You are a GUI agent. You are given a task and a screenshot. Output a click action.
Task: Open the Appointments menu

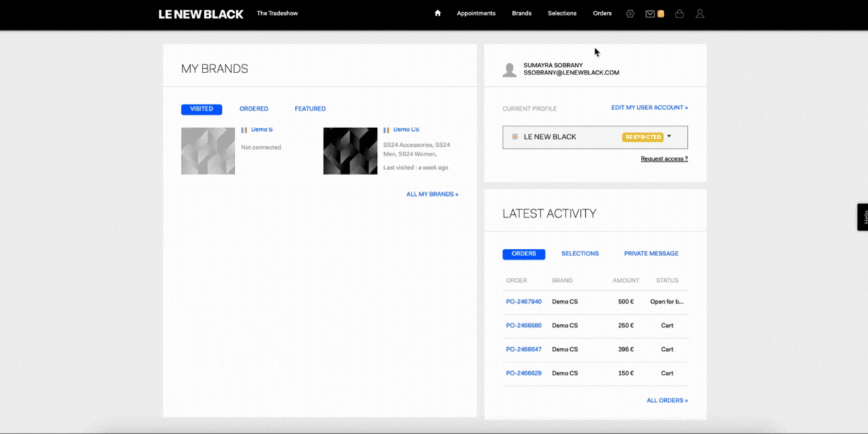(x=476, y=14)
